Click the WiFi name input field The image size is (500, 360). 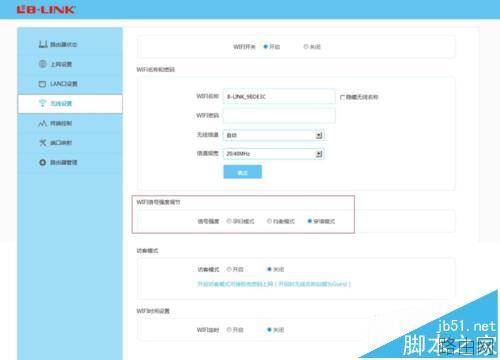(279, 96)
